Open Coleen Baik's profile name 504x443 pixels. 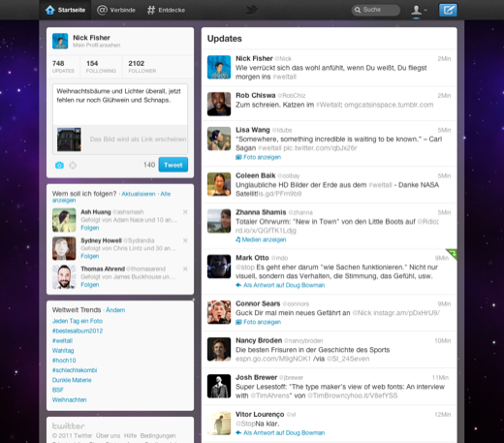click(256, 175)
